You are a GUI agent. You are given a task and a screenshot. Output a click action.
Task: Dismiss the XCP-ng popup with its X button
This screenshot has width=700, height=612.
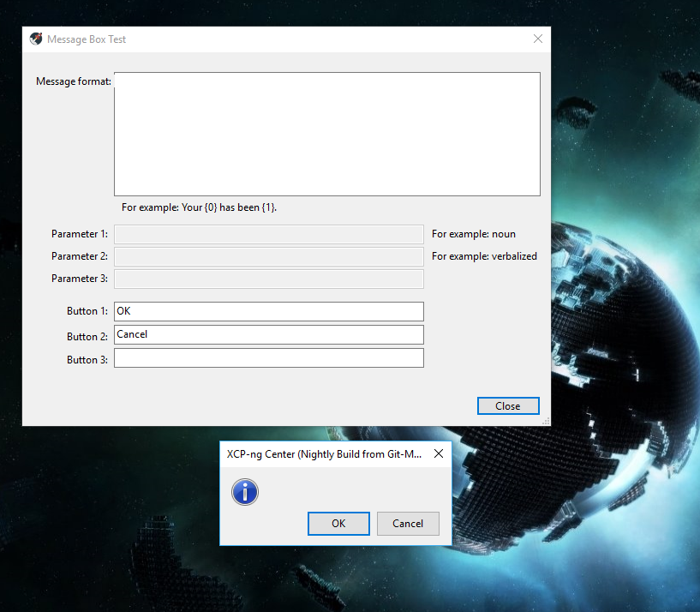click(439, 453)
